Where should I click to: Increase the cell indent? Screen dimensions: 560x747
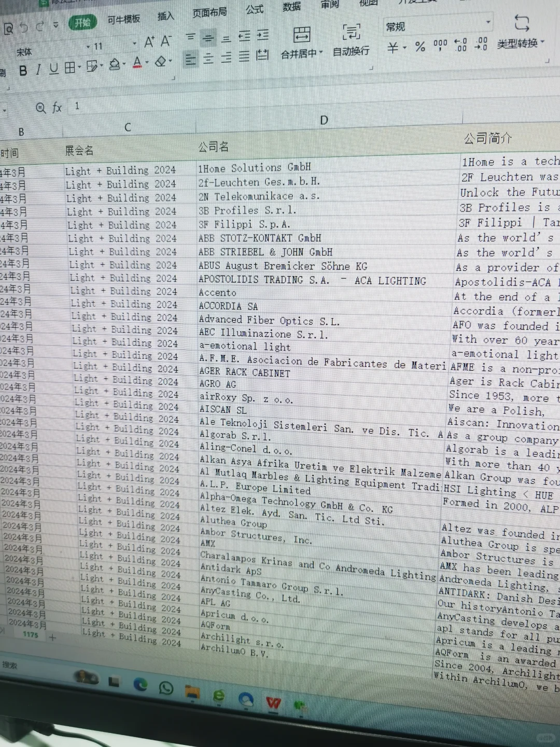[x=263, y=35]
